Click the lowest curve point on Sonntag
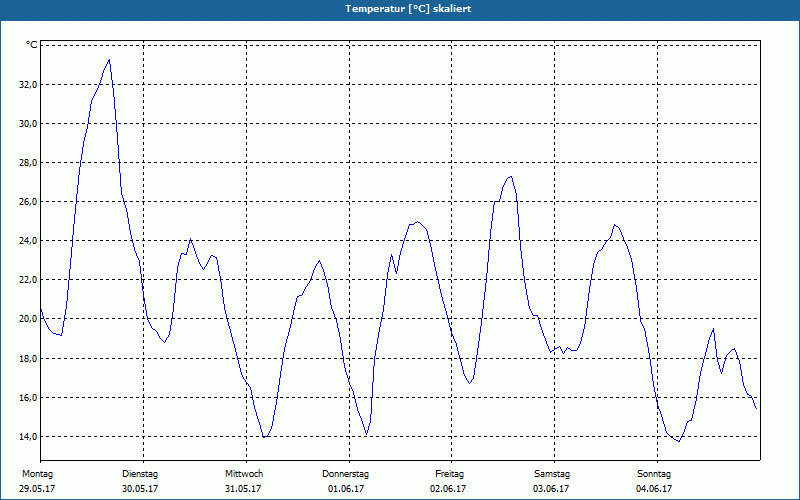This screenshot has width=800, height=500. [679, 441]
